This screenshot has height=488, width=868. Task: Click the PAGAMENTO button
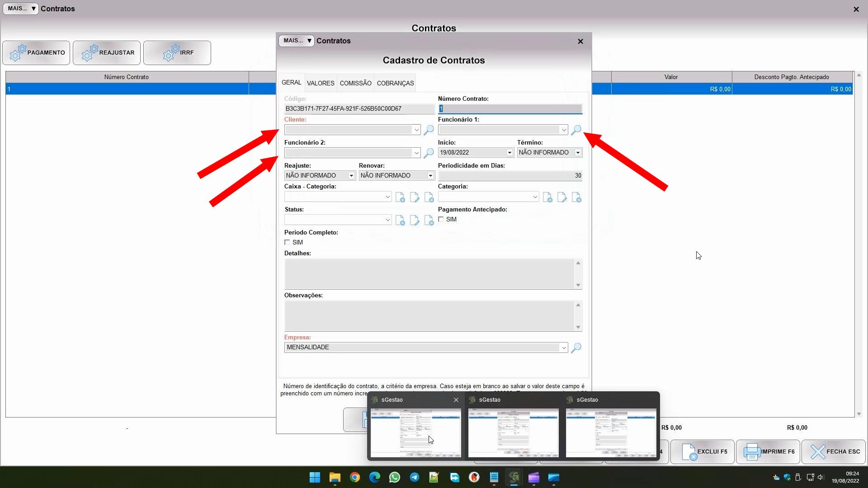[36, 53]
